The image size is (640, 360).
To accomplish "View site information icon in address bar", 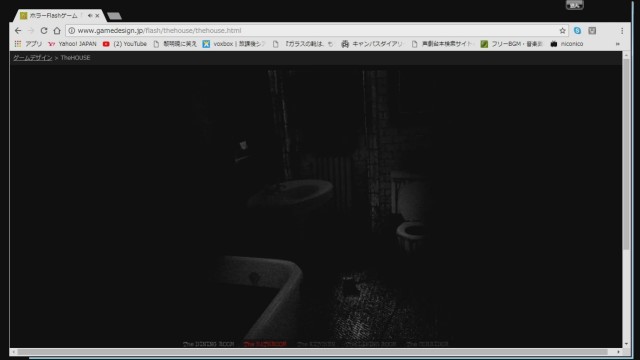I will 71,31.
